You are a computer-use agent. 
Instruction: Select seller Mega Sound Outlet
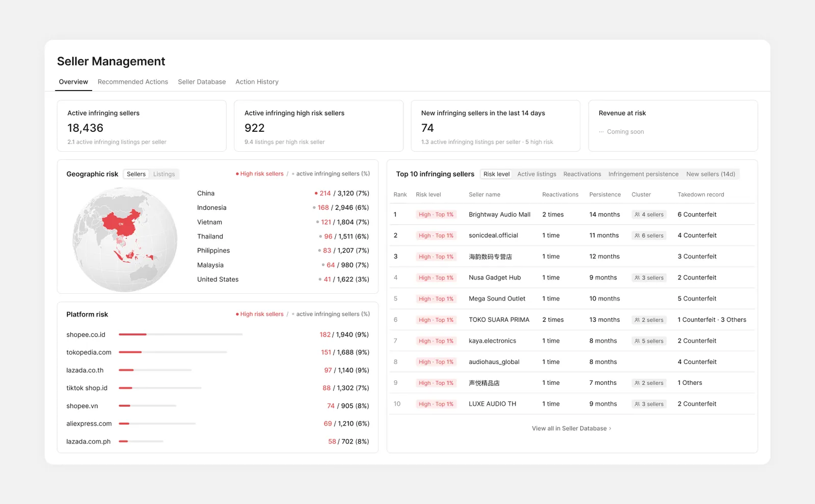tap(497, 299)
